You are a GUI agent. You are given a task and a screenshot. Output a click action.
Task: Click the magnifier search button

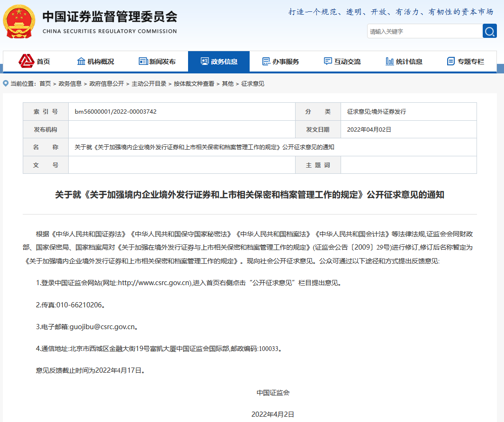pyautogui.click(x=489, y=31)
